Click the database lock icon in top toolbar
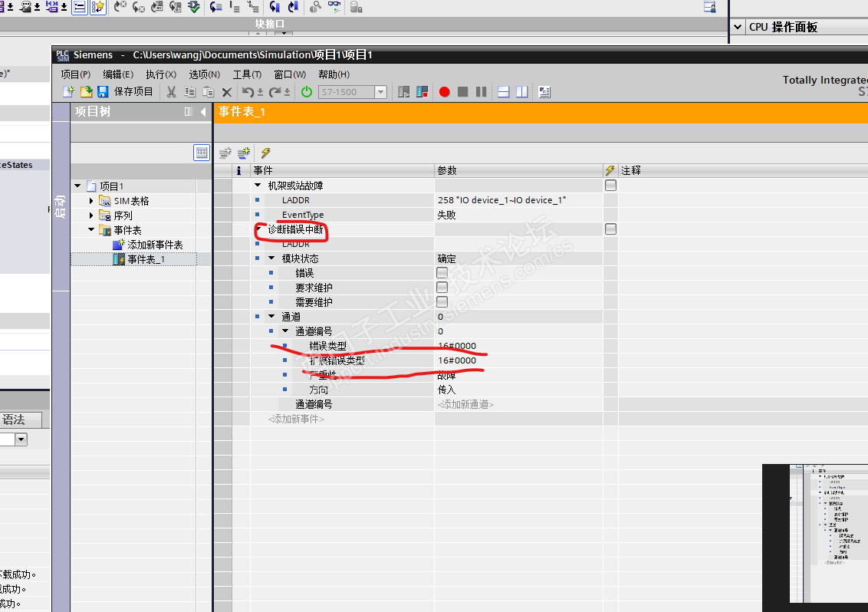The height and width of the screenshot is (612, 868). (356, 7)
